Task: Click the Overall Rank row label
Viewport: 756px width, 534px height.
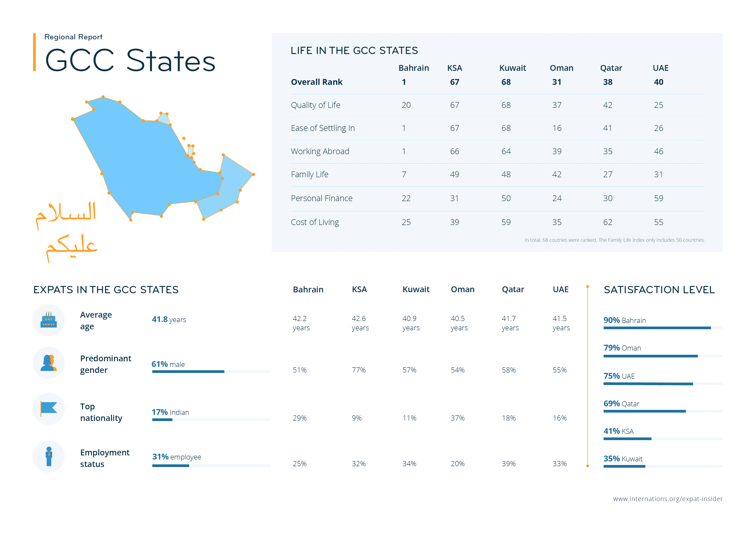Action: click(x=317, y=82)
